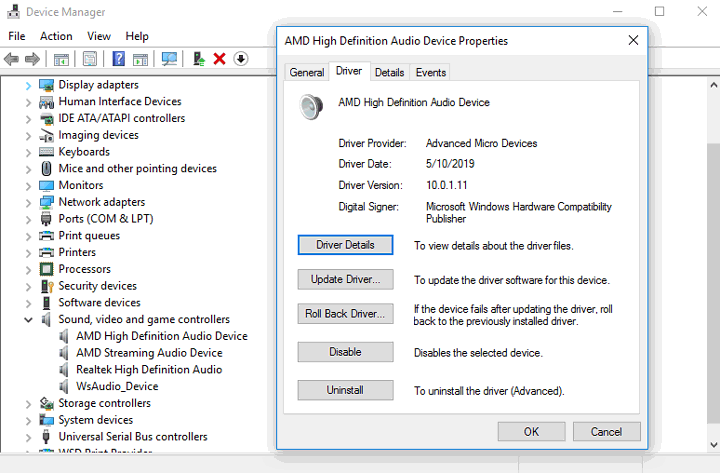
Task: Expand the Network adapters node
Action: (x=28, y=203)
